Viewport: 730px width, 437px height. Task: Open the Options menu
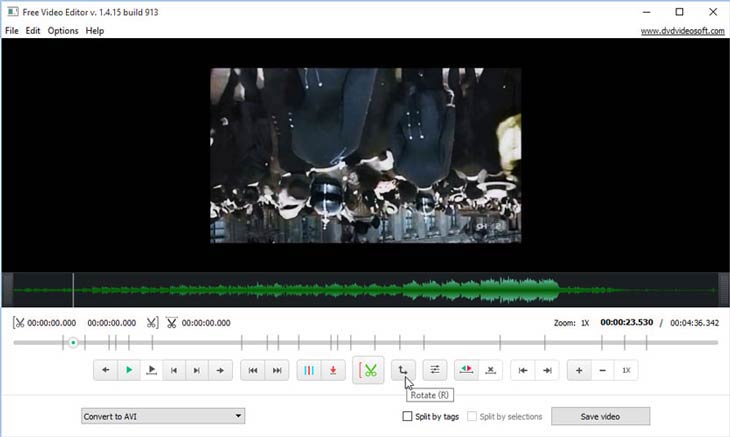[x=63, y=31]
